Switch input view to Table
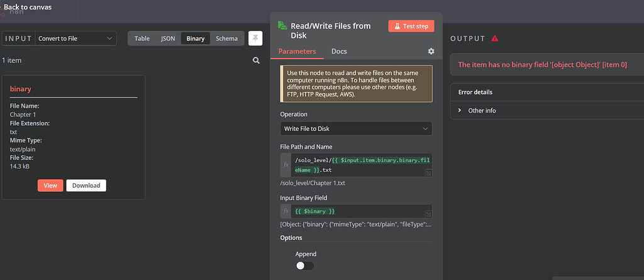 142,38
